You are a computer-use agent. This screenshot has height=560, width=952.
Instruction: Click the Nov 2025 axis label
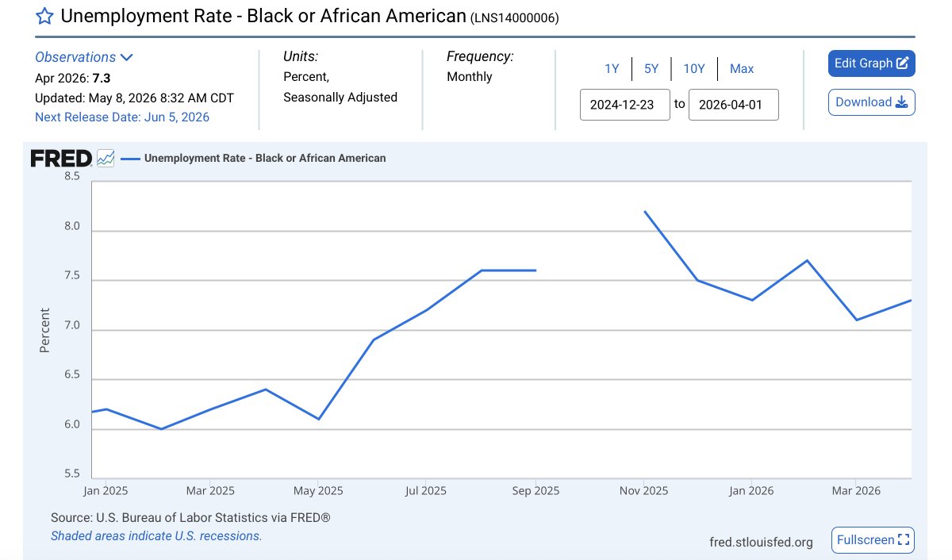pos(643,491)
